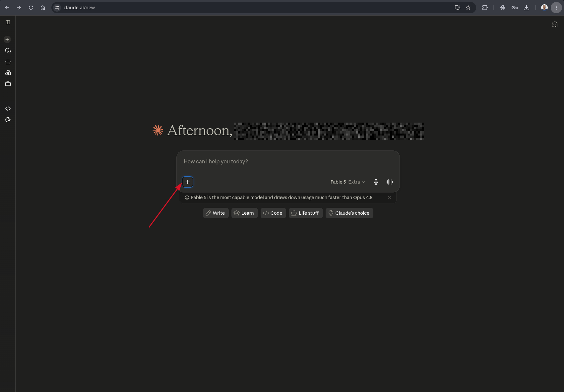The width and height of the screenshot is (564, 392).
Task: Start a new chat with sidebar plus icon
Action: pyautogui.click(x=7, y=39)
